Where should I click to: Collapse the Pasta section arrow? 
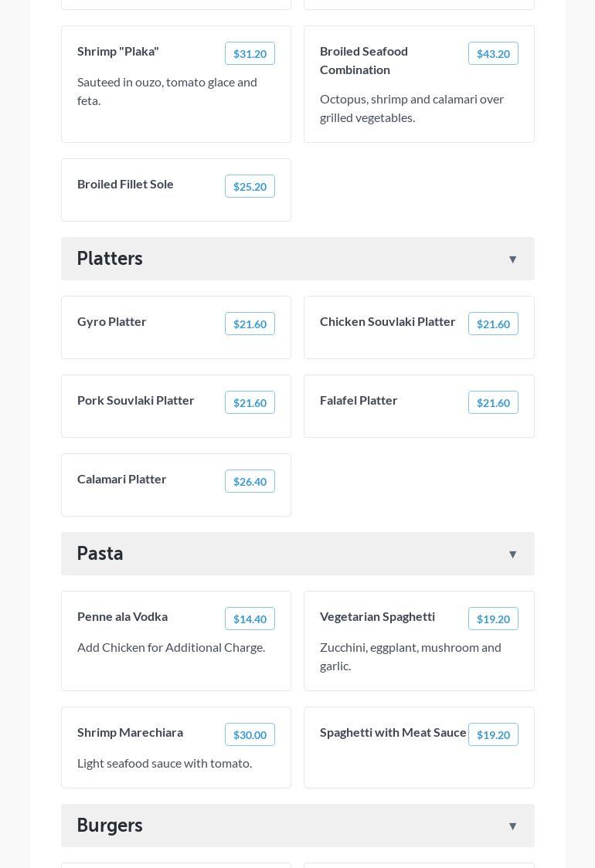pos(512,554)
